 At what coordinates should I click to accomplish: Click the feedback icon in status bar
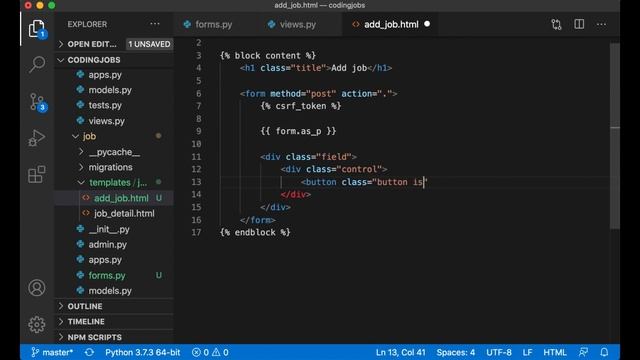[x=584, y=352]
